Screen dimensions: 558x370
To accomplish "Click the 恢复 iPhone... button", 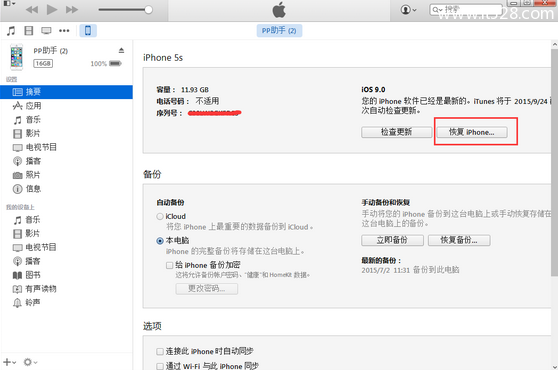I will [472, 132].
